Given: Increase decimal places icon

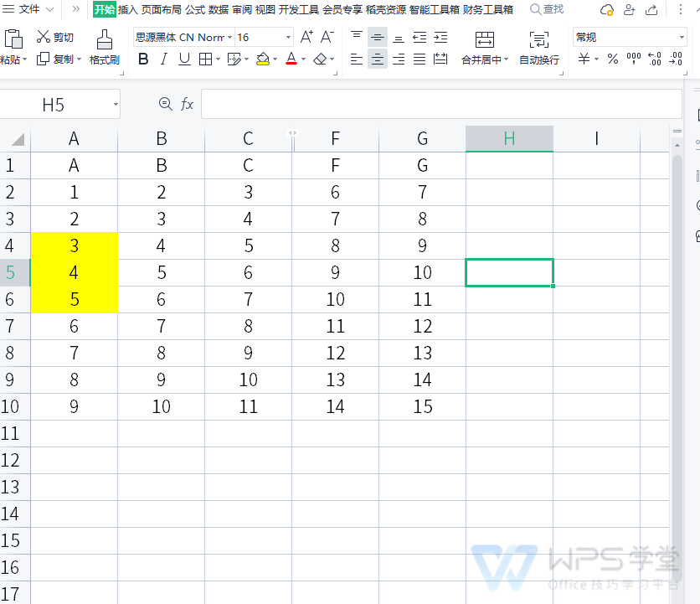Looking at the screenshot, I should [655, 59].
